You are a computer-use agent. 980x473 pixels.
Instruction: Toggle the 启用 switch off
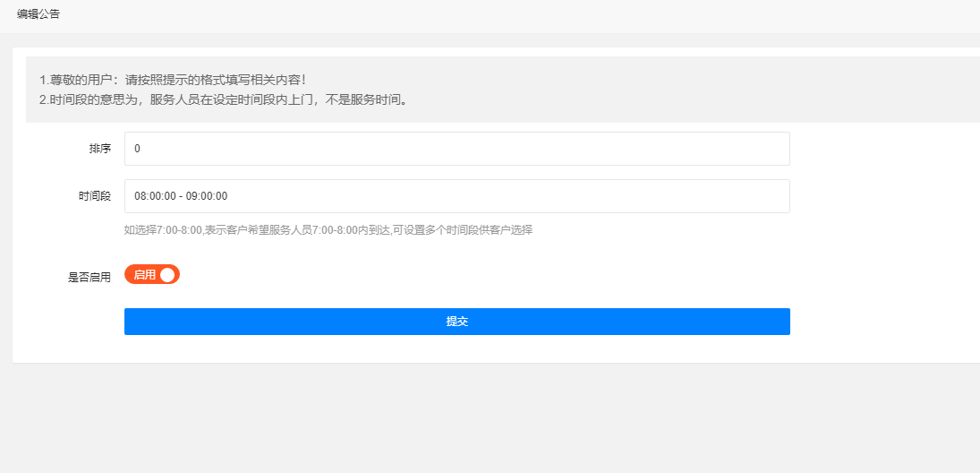(152, 275)
